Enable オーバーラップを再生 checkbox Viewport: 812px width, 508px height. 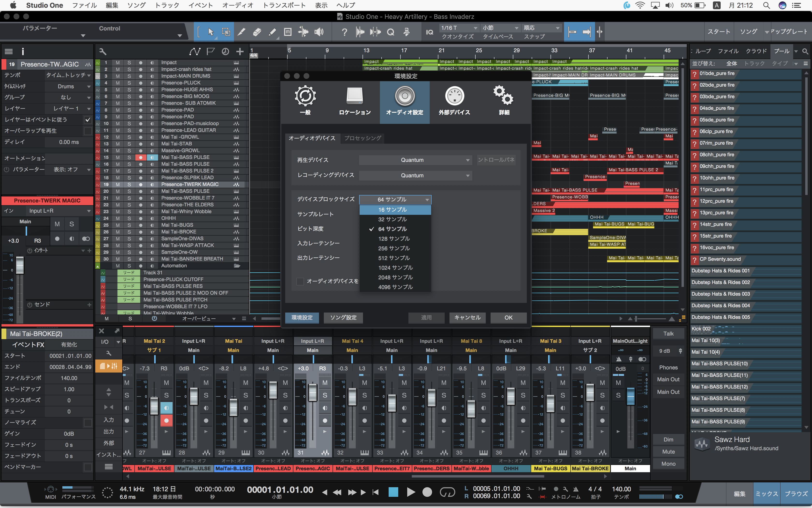tap(87, 131)
